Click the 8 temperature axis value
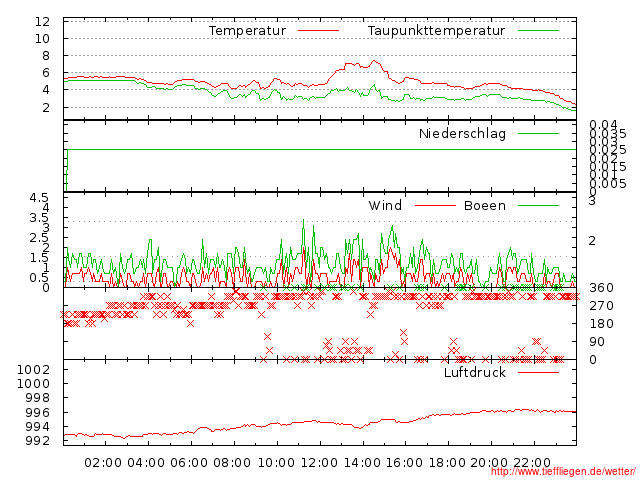The height and width of the screenshot is (480, 640). pyautogui.click(x=46, y=56)
